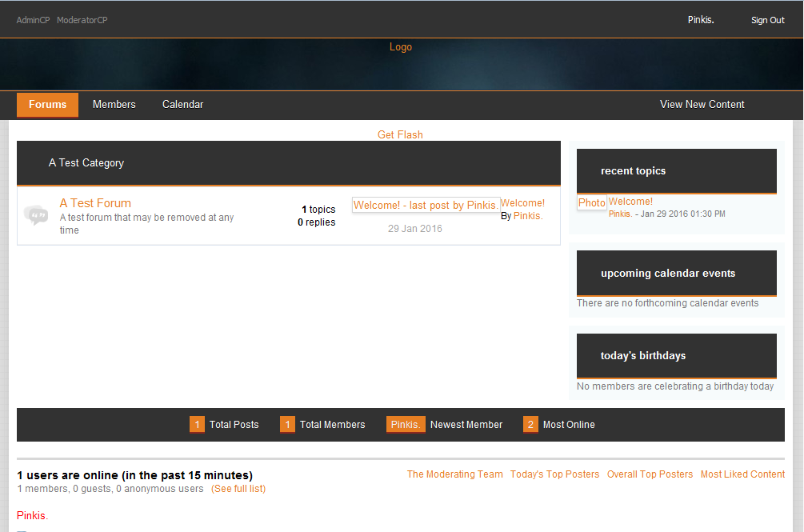
Task: Click (See full list) link
Action: click(x=238, y=489)
